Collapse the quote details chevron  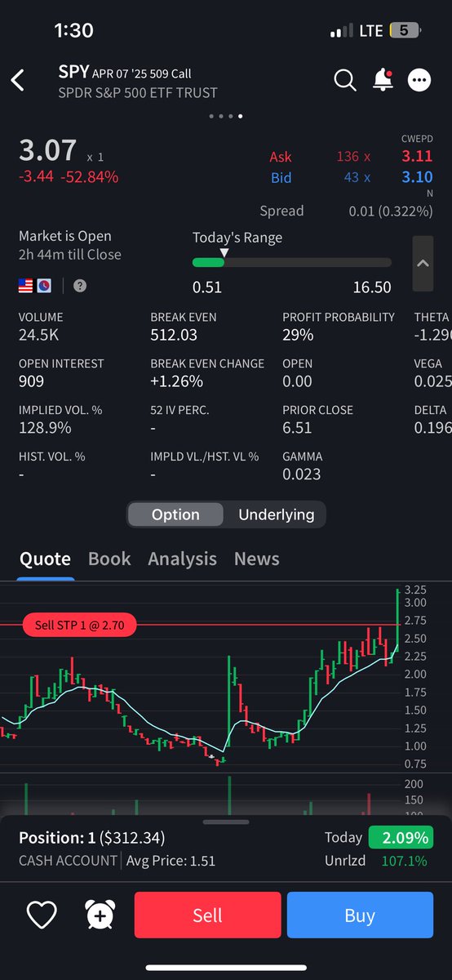tap(423, 264)
